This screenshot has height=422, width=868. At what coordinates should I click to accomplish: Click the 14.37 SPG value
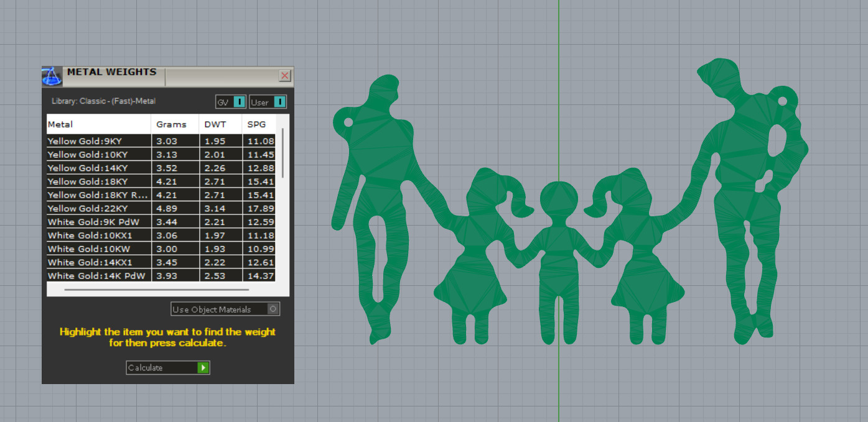(x=261, y=276)
